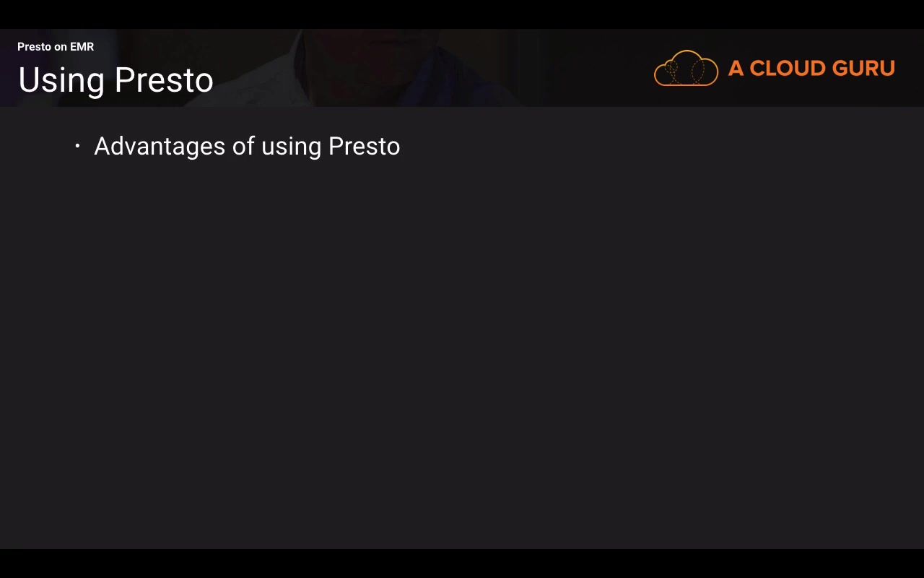Click the word "Presto" in the slide title
Image resolution: width=924 pixels, height=578 pixels.
[164, 80]
